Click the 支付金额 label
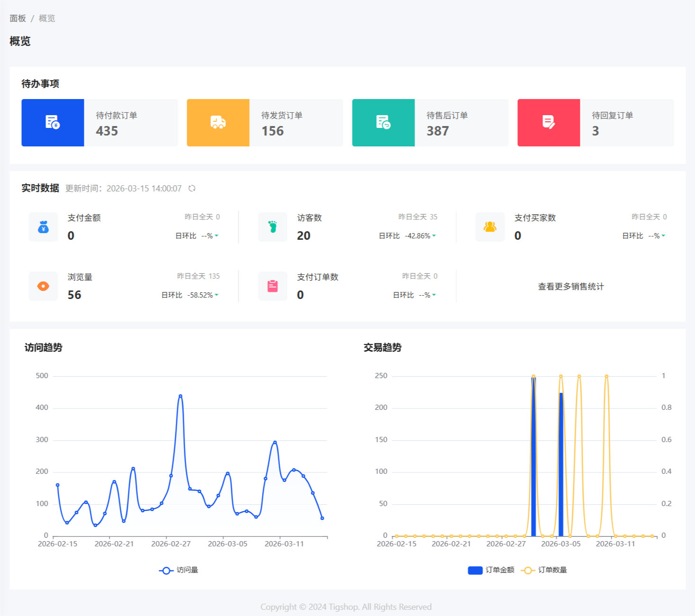The image size is (695, 616). point(84,217)
